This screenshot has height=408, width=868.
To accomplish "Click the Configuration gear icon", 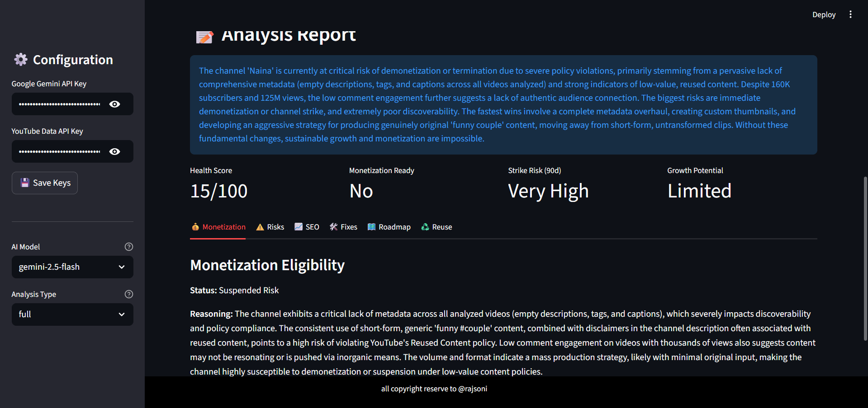I will 21,60.
